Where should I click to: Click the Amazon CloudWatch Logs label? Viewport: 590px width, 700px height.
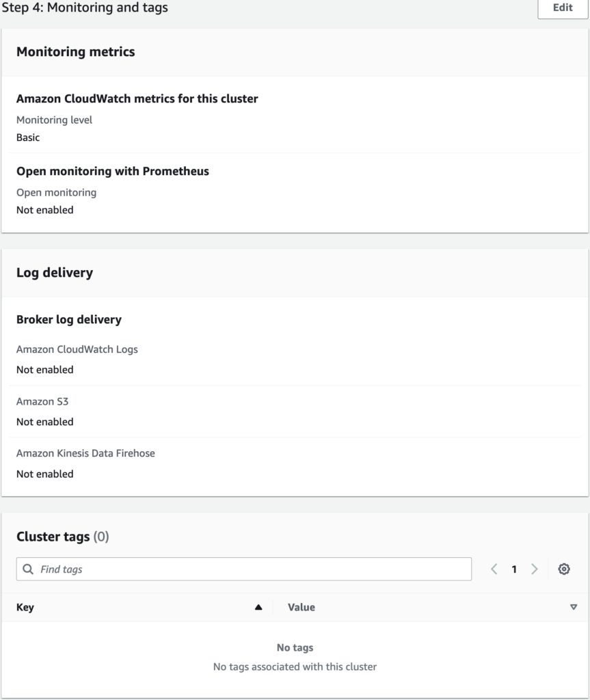coord(77,349)
